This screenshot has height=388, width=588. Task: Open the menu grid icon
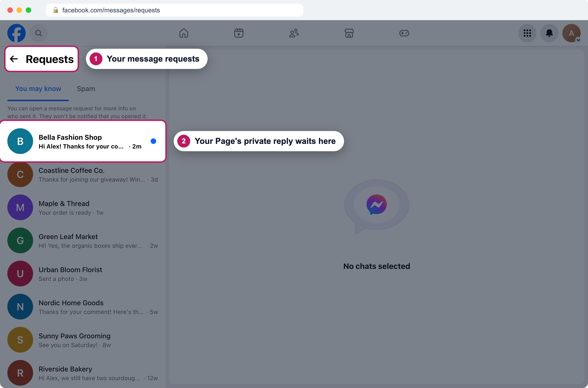pos(527,33)
